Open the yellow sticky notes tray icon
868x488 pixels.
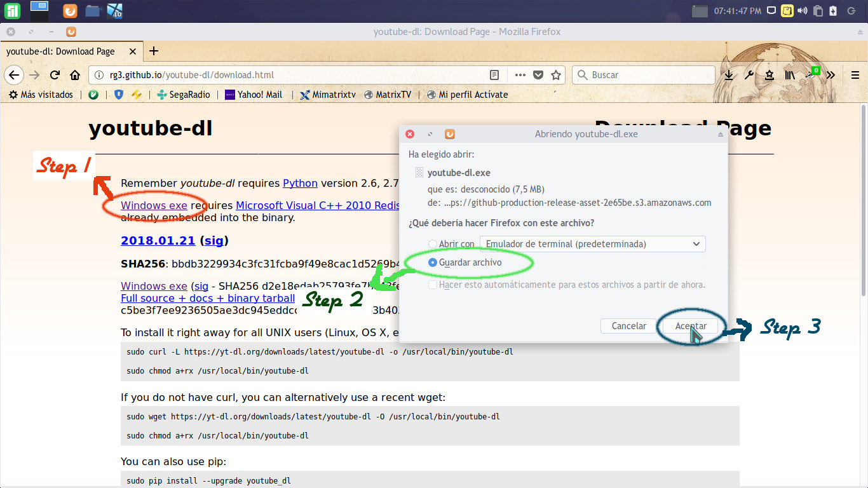tap(787, 11)
